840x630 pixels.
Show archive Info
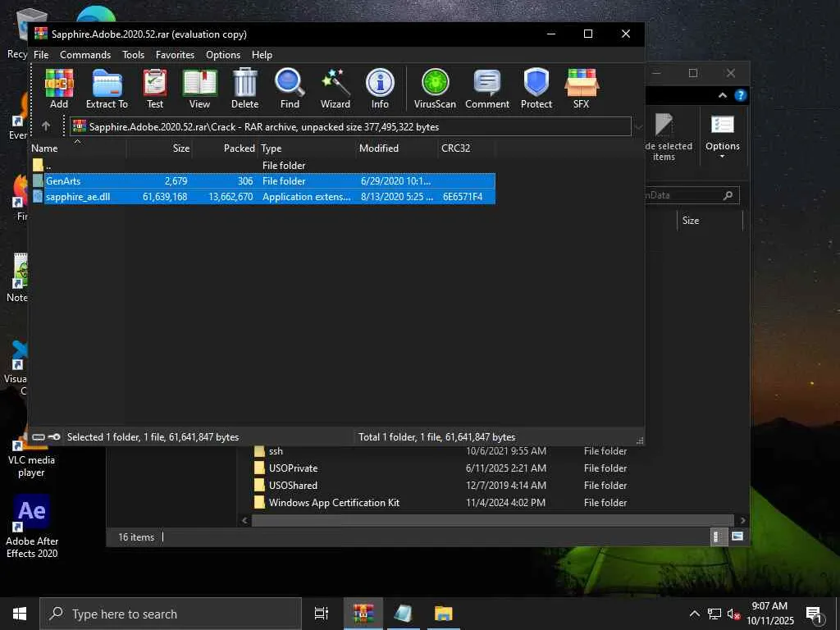pyautogui.click(x=380, y=89)
